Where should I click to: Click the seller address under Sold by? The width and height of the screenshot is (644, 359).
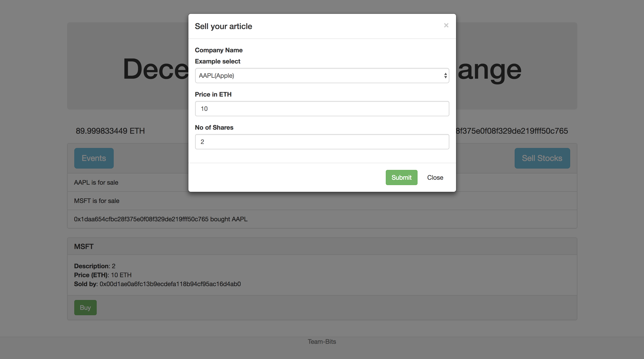click(170, 284)
